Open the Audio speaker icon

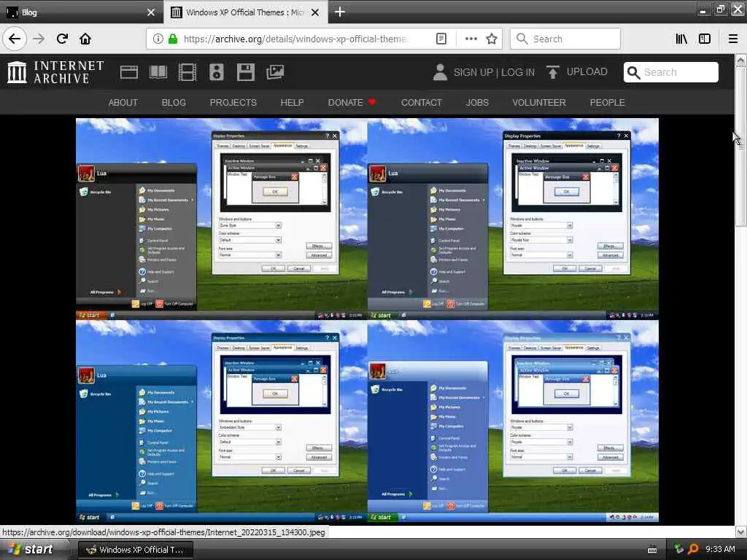coord(216,72)
